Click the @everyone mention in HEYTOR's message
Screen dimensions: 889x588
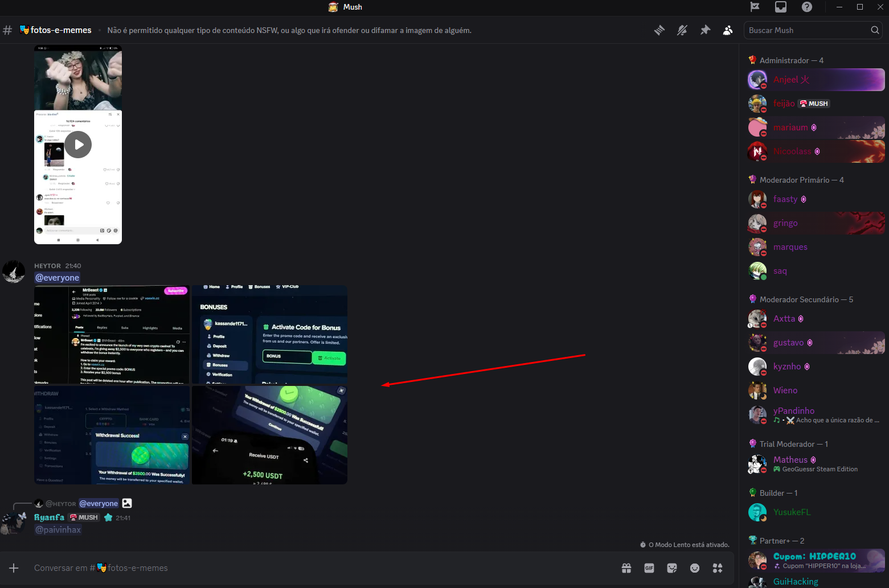point(58,278)
